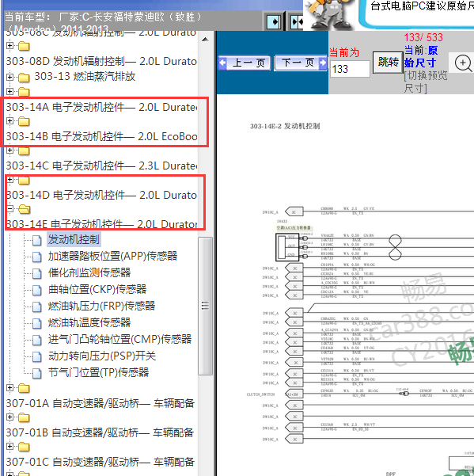Select 307-01B 自动变速器/驱动桥 entry
Image resolution: width=474 pixels, height=476 pixels.
100,432
